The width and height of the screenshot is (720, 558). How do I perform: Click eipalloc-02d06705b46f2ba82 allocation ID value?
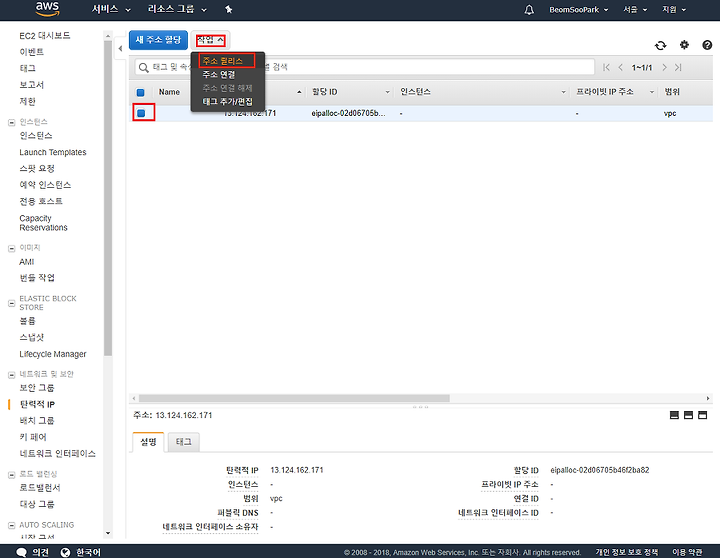click(x=600, y=470)
